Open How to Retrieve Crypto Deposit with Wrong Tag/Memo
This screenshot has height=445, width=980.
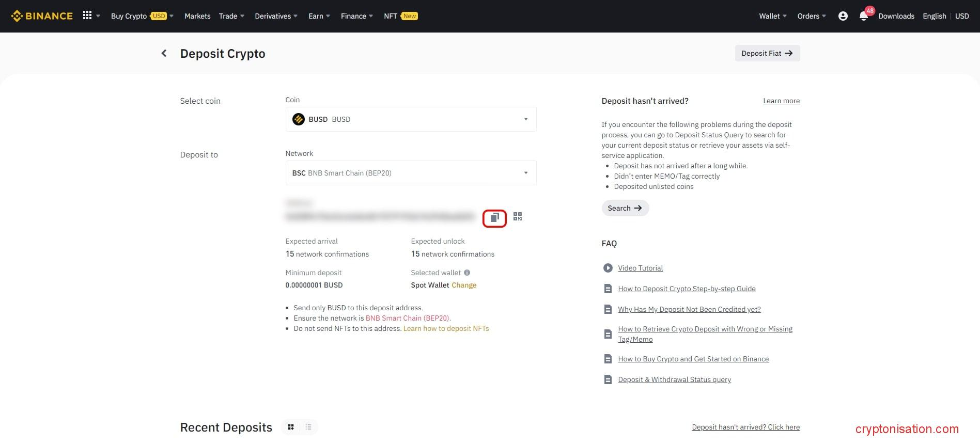[705, 334]
